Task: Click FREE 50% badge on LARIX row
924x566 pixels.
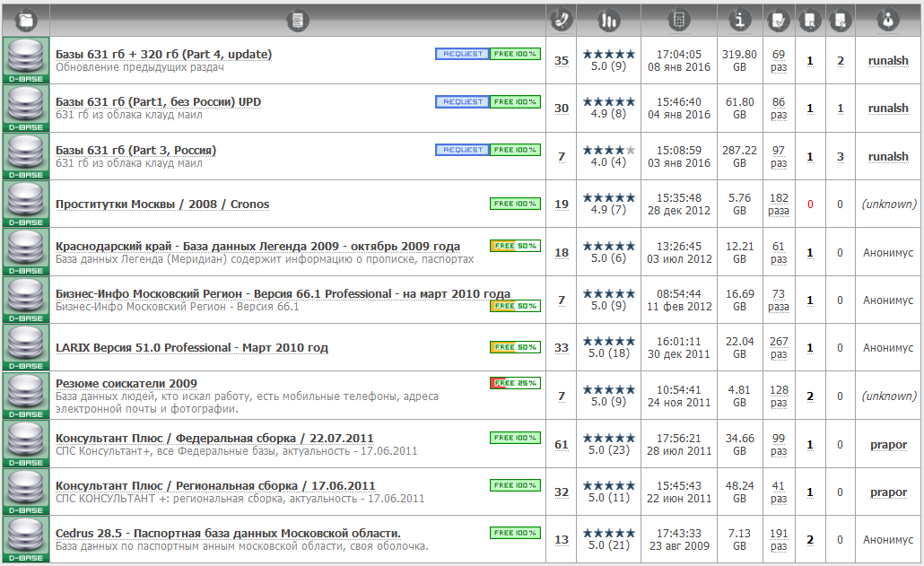Action: [515, 347]
